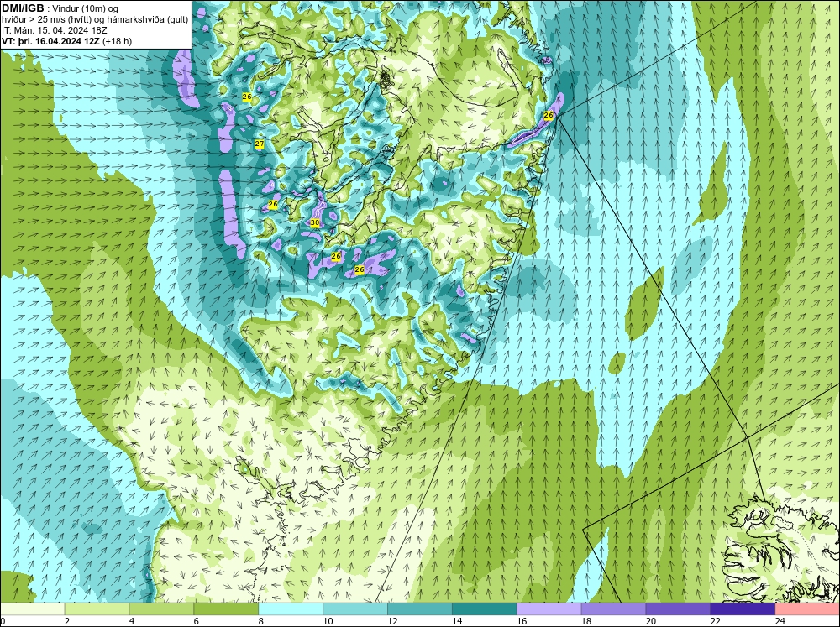Click the yellow gust label reading 27
840x627 pixels.
(260, 144)
